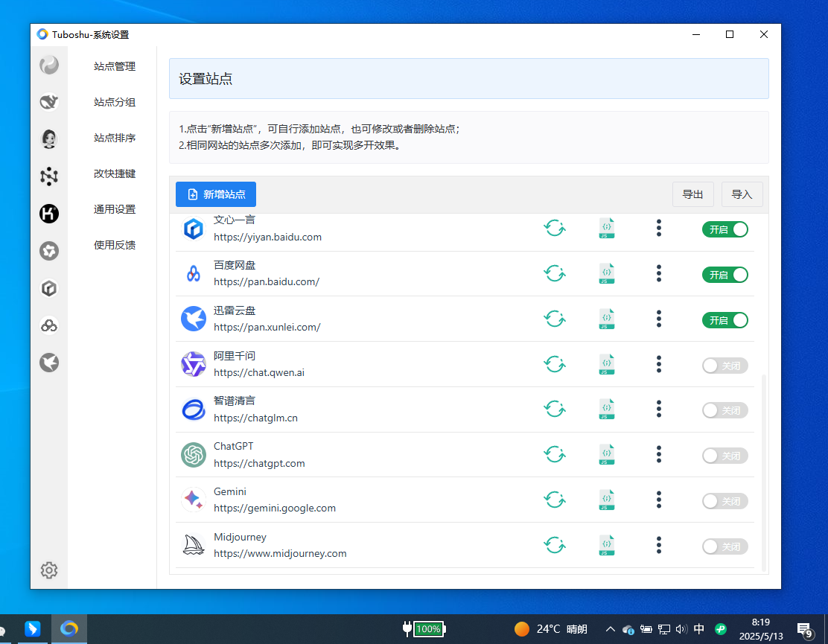Open JS script for 迅雷云盘
Viewport: 828px width, 644px height.
607,319
